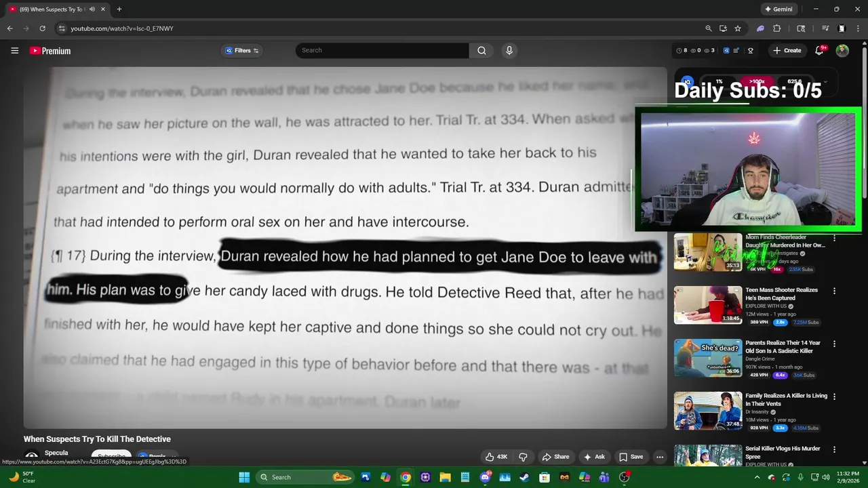Start voice search with microphone icon
Viewport: 868px width, 488px height.
509,50
